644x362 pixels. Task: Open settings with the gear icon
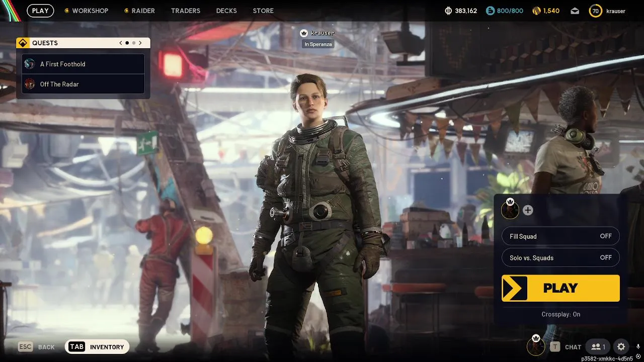tap(621, 346)
